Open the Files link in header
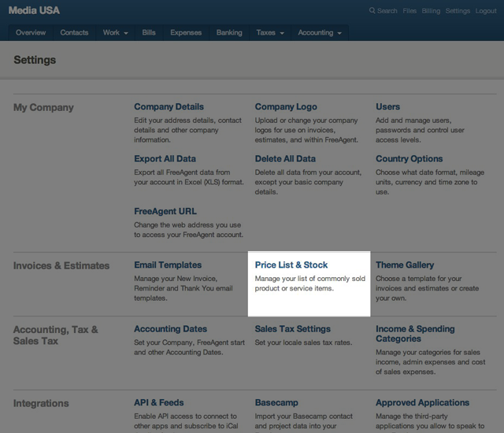504x433 pixels. coord(409,11)
